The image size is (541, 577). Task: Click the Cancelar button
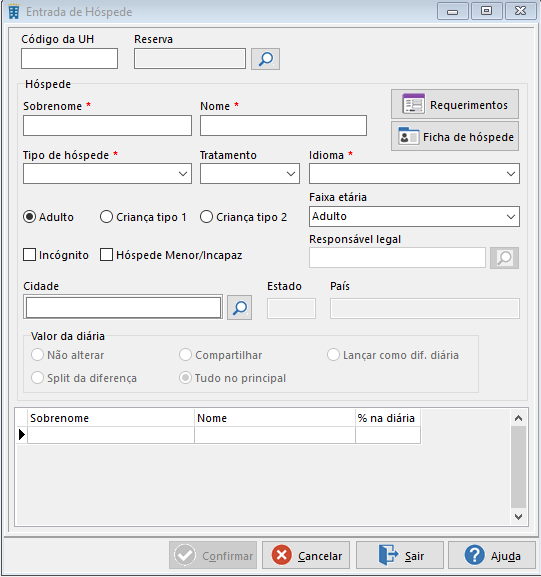(306, 555)
